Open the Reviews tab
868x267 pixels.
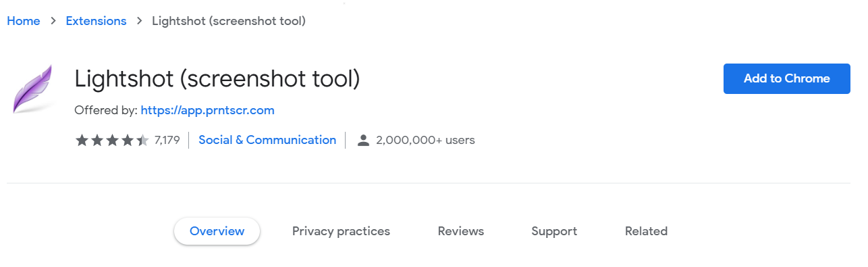point(461,231)
